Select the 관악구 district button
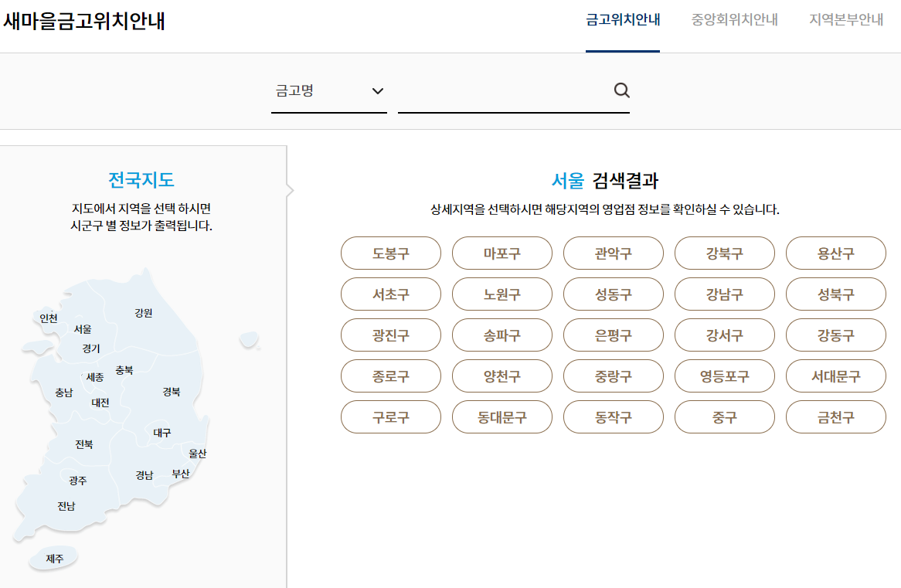Viewport: 901px width, 588px height. [x=613, y=253]
